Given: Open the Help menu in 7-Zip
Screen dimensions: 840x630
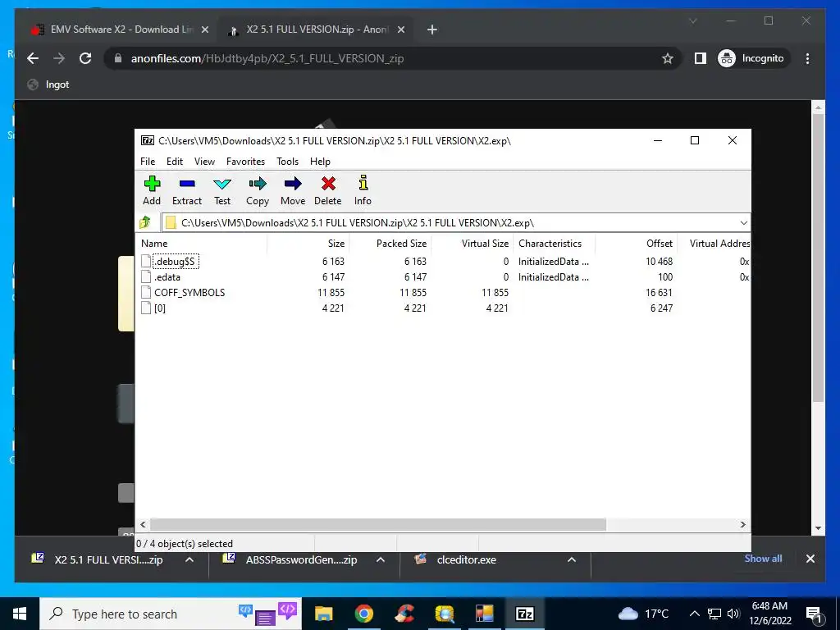Looking at the screenshot, I should point(320,162).
